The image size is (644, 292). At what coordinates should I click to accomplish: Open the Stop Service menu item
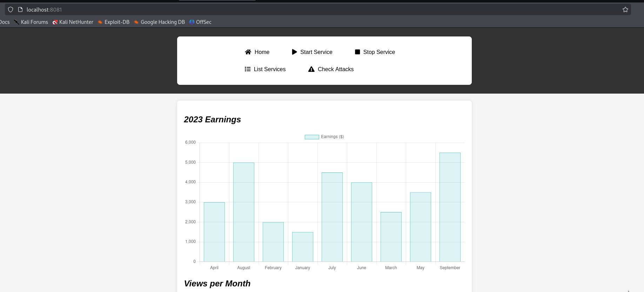[x=375, y=52]
